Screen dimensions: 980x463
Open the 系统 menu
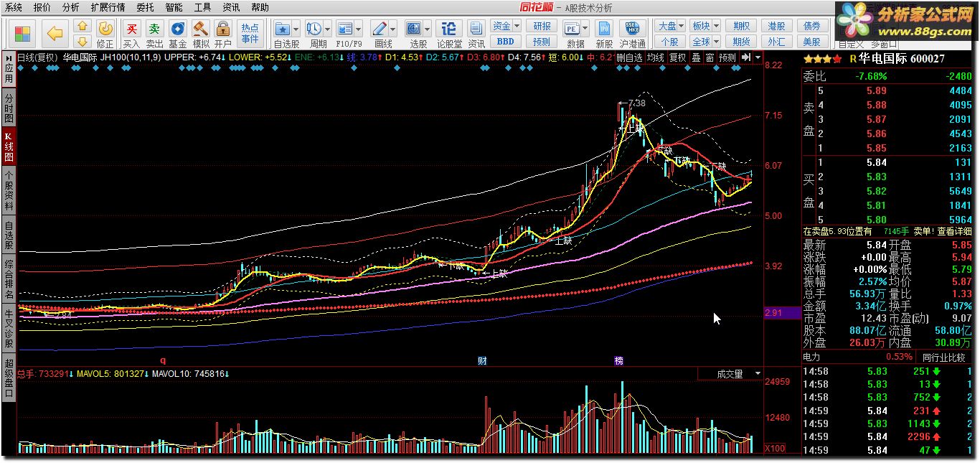(14, 7)
